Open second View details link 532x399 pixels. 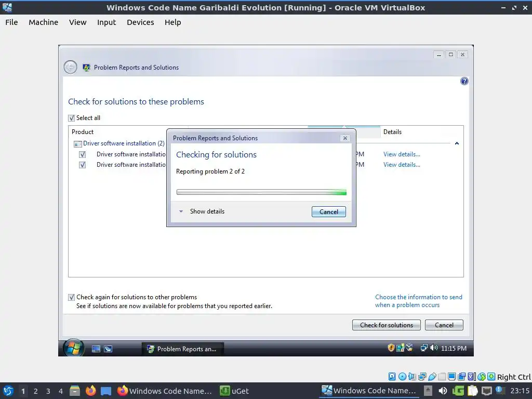(402, 165)
